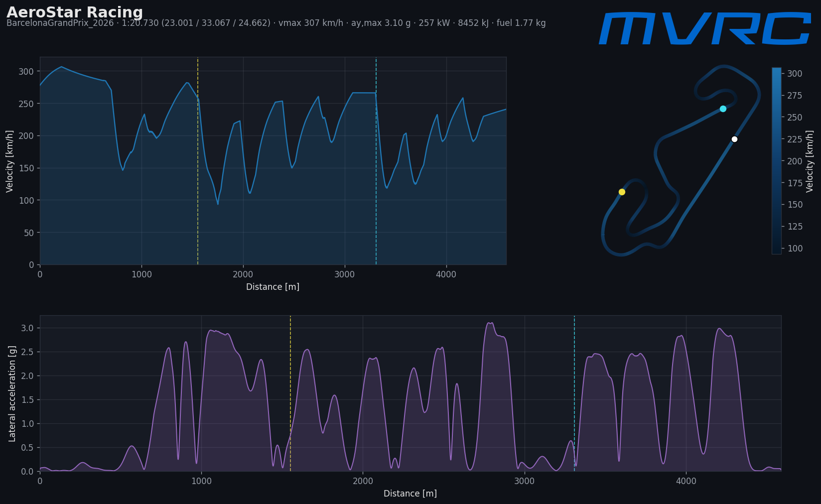Screen dimensions: 821x504
Task: Click the lateral chart's "Distance [m]" axis label
Action: [x=410, y=494]
